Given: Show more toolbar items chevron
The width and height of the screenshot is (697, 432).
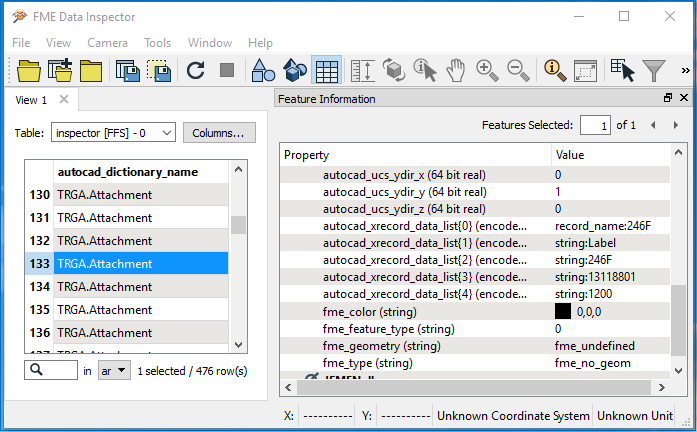Looking at the screenshot, I should [685, 70].
